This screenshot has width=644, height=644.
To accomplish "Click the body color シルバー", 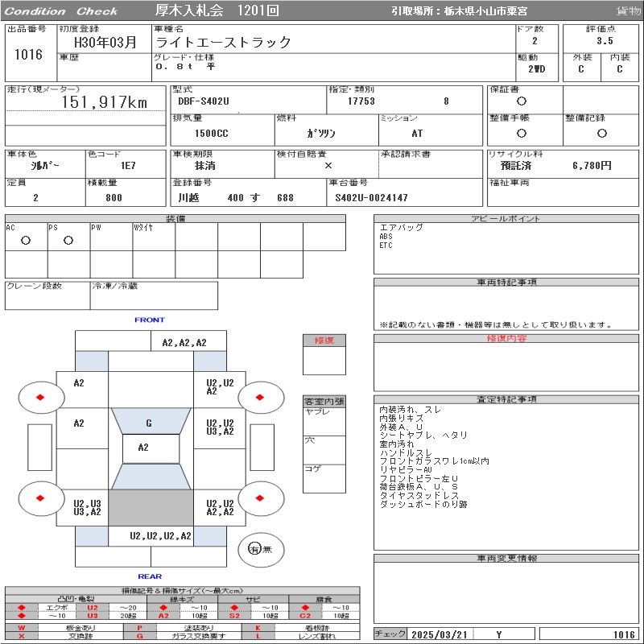I will pyautogui.click(x=45, y=166).
